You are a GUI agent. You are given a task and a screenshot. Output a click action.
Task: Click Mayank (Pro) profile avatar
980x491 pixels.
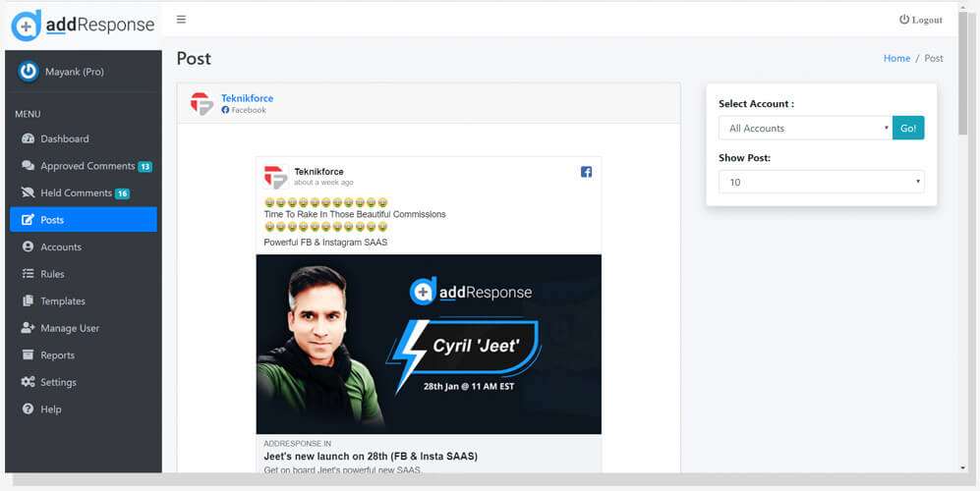coord(29,72)
